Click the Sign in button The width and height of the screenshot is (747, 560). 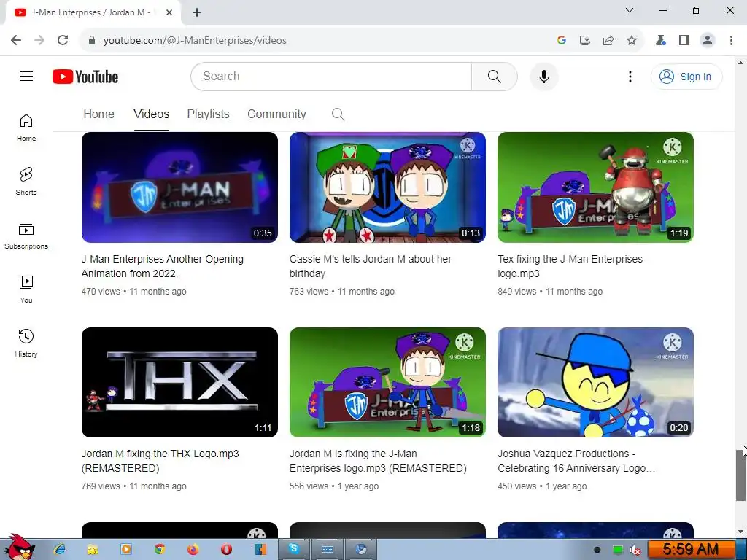point(686,77)
